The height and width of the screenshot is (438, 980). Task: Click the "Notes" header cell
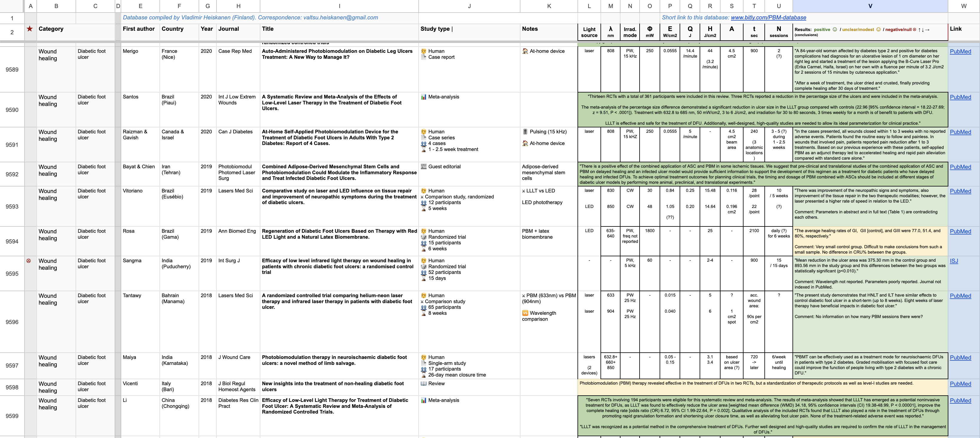(x=549, y=32)
